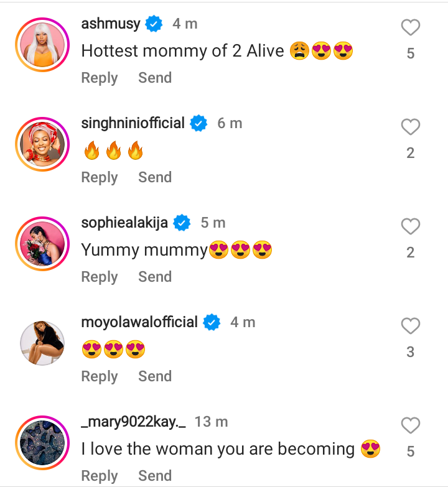Send sophiealakija's comment
448x487 pixels.
pos(155,277)
